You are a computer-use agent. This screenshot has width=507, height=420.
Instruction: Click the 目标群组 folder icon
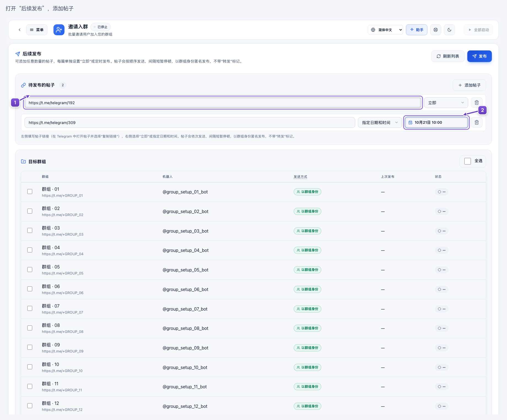tap(23, 161)
